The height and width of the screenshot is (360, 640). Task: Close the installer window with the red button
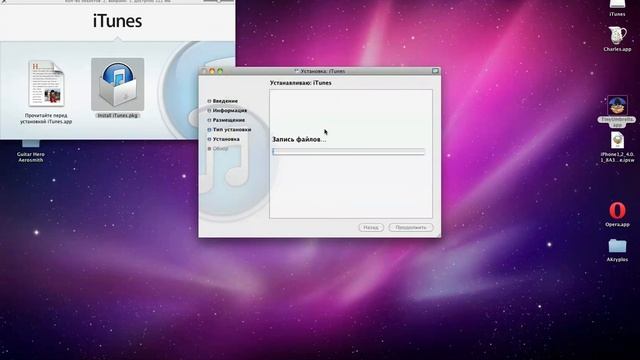tap(204, 71)
